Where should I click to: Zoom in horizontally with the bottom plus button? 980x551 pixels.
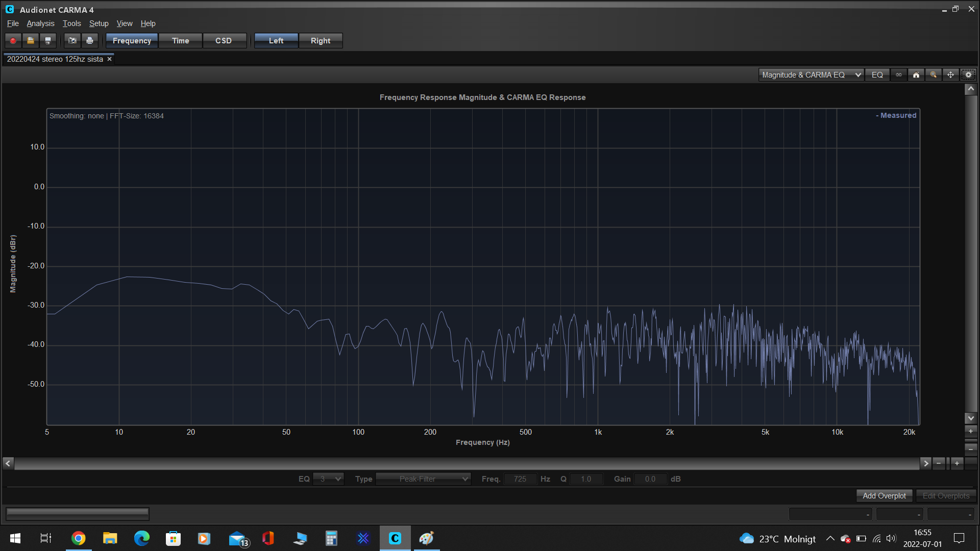(957, 463)
